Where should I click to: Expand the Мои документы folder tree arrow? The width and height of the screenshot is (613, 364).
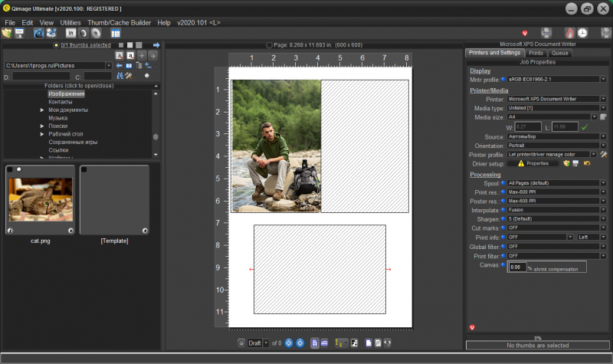42,110
